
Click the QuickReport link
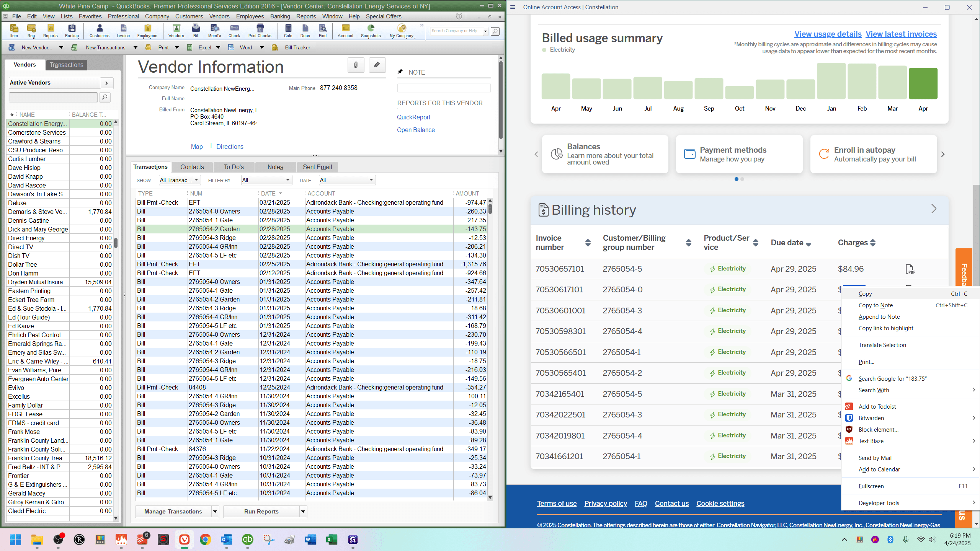click(413, 117)
